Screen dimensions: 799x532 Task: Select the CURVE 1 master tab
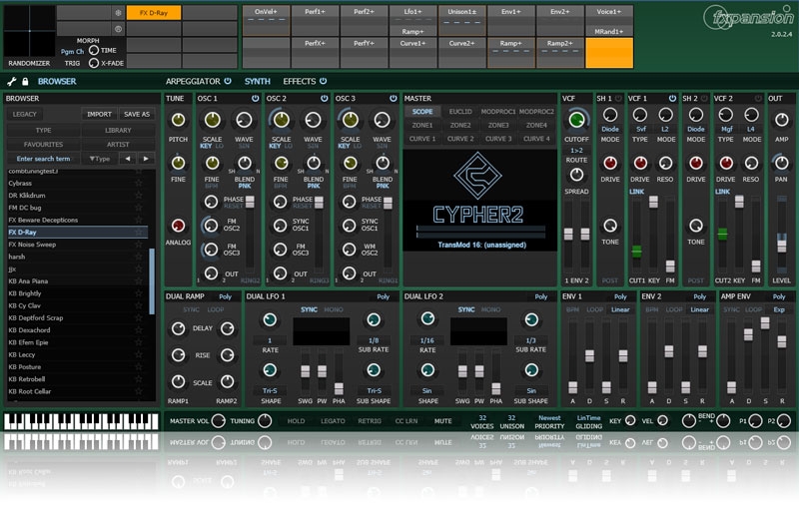[422, 139]
